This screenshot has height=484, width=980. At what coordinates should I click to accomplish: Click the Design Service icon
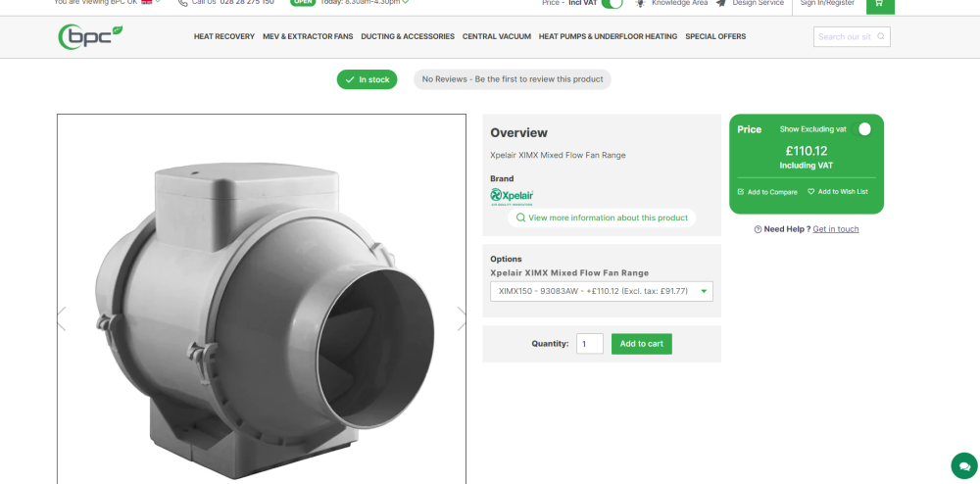click(721, 3)
